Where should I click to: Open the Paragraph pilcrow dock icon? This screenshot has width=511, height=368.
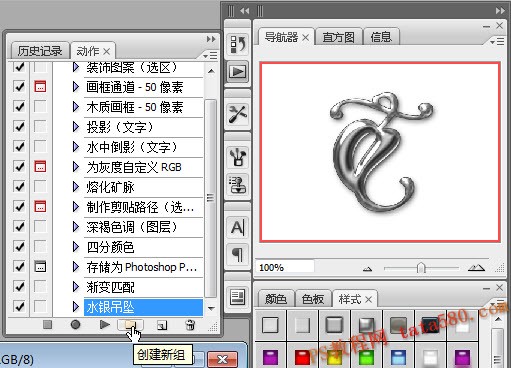point(238,254)
